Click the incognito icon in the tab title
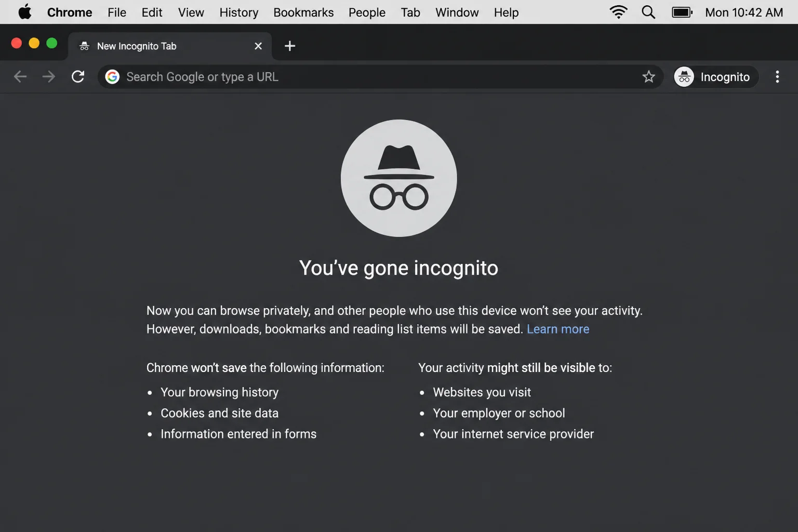Screen dimensions: 798x532 84,46
